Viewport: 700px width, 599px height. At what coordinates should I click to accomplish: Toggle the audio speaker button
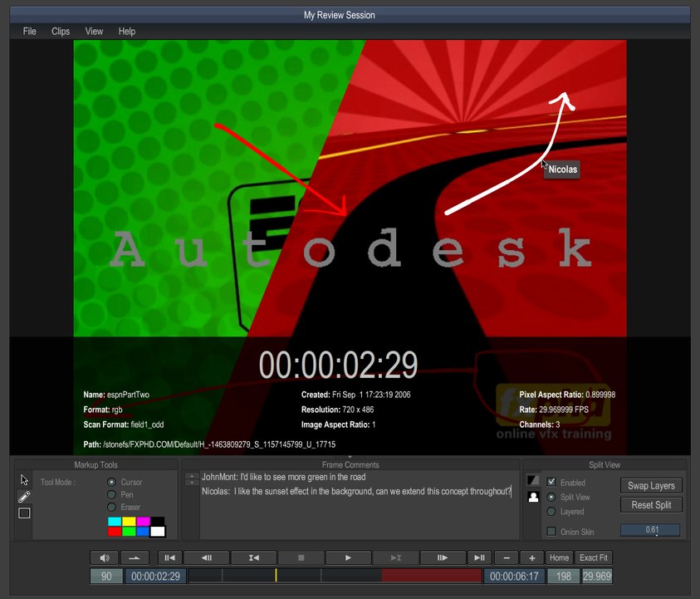pos(105,557)
